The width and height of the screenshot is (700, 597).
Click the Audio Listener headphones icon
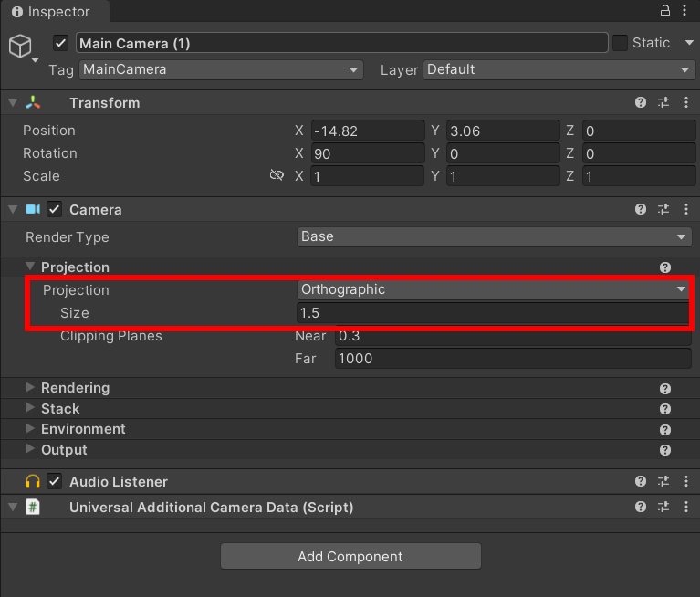33,481
